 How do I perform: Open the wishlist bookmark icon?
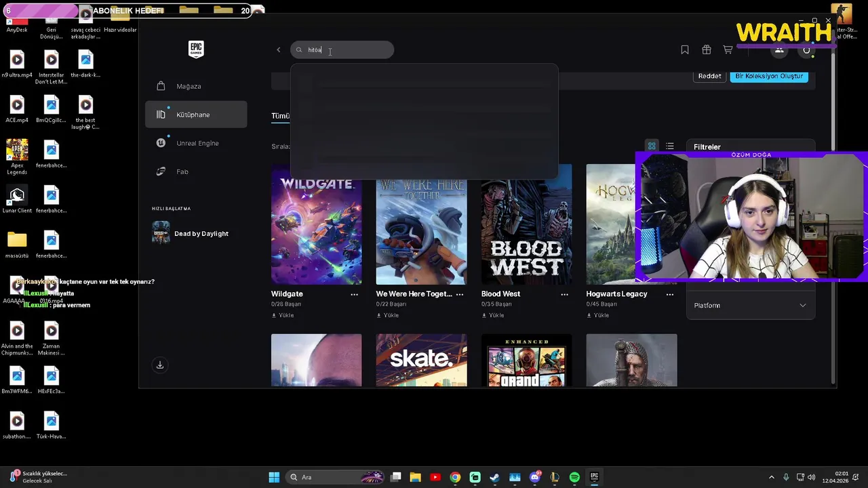685,49
